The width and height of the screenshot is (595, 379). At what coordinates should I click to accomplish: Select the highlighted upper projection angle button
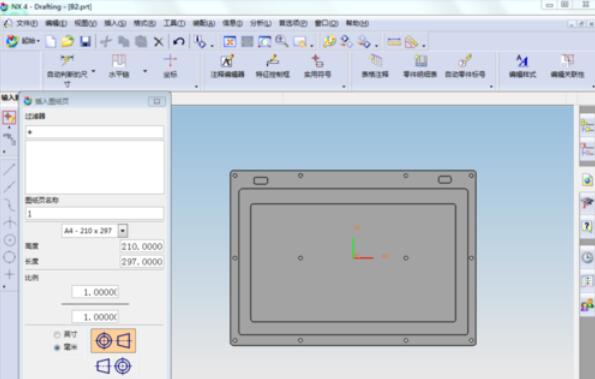pos(113,341)
